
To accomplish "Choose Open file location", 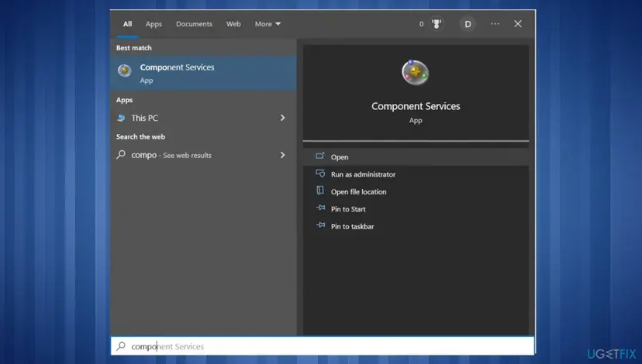I will pos(416,192).
